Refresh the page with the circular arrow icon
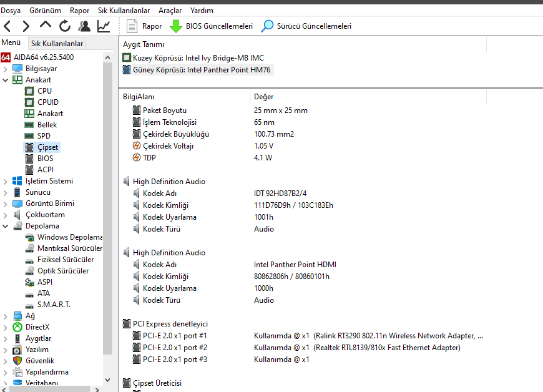This screenshot has height=392, width=543. point(65,26)
